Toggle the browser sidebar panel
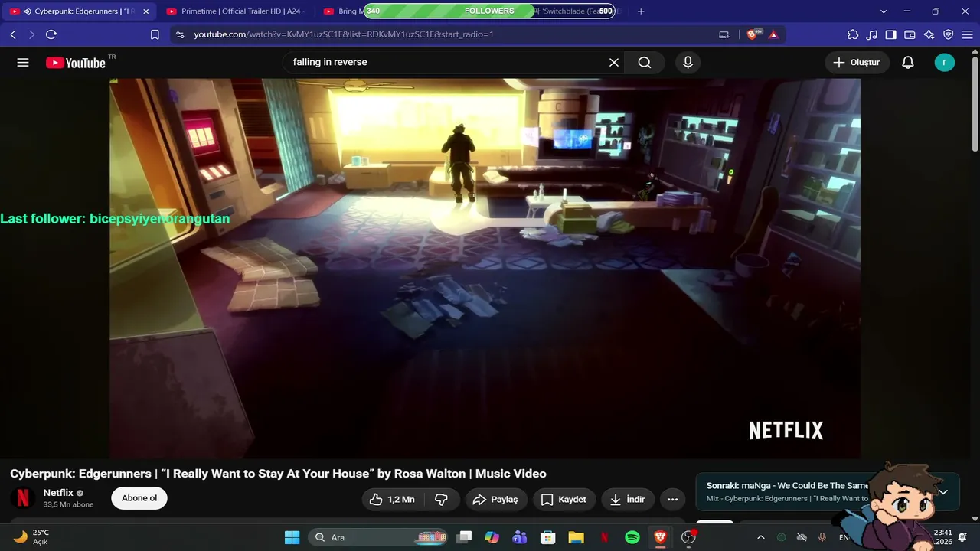 tap(890, 34)
